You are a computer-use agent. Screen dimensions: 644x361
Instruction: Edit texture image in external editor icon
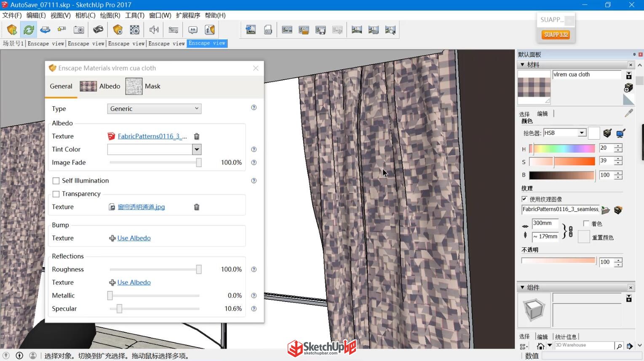[x=618, y=210]
